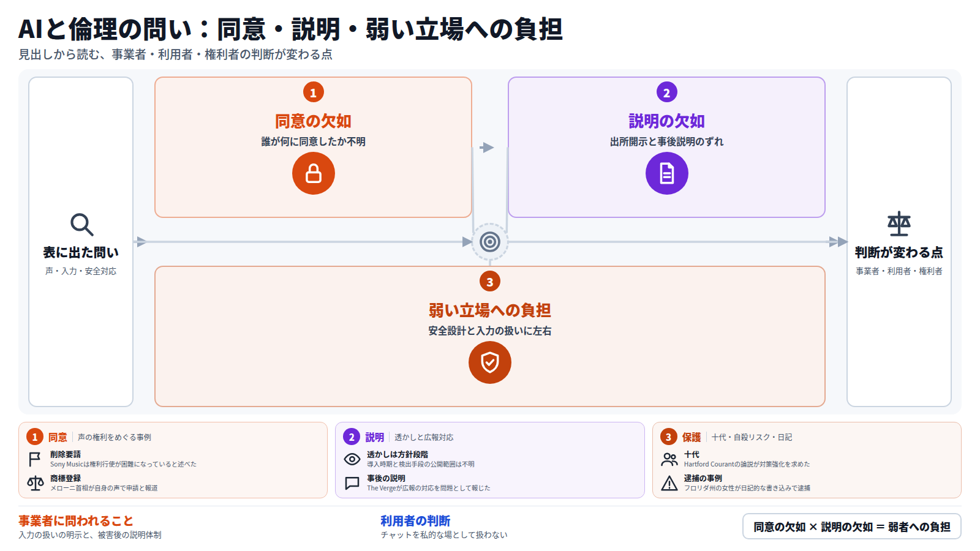Click the eye icon beside 透かしは方針段階

click(x=352, y=459)
